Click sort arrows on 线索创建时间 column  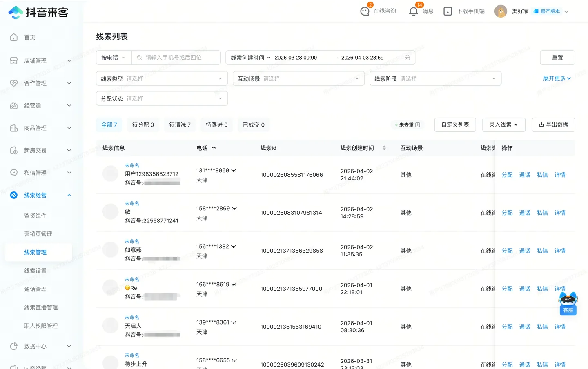384,148
